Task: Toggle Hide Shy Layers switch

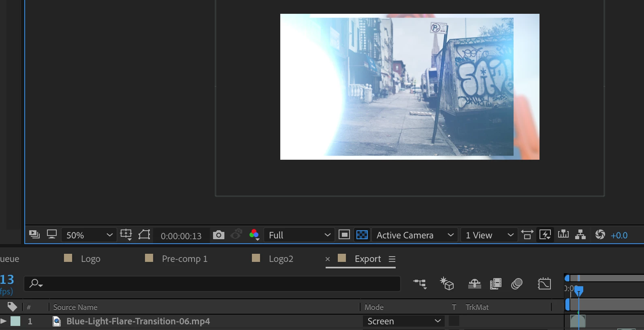Action: click(475, 284)
